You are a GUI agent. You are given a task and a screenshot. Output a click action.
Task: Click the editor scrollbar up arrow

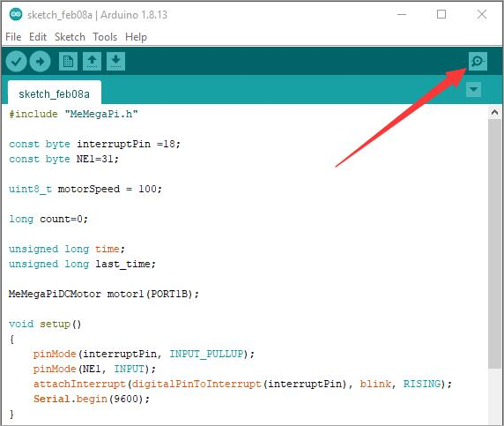(494, 112)
